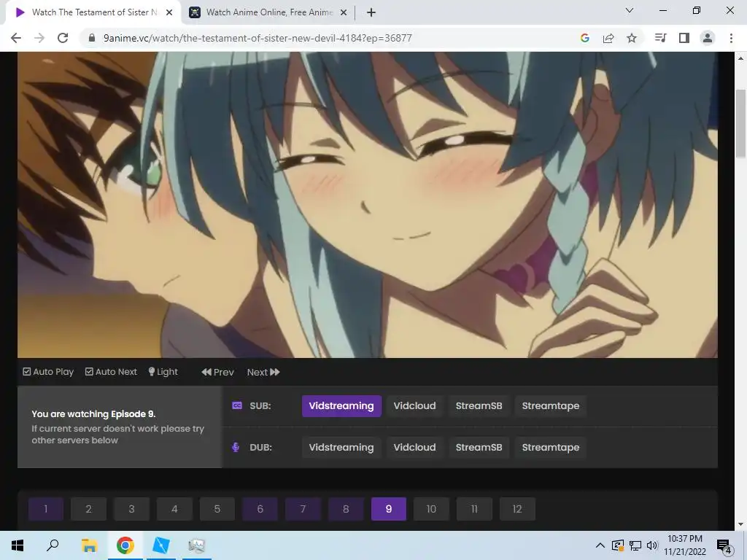
Task: Select current episode 9
Action: (x=389, y=509)
